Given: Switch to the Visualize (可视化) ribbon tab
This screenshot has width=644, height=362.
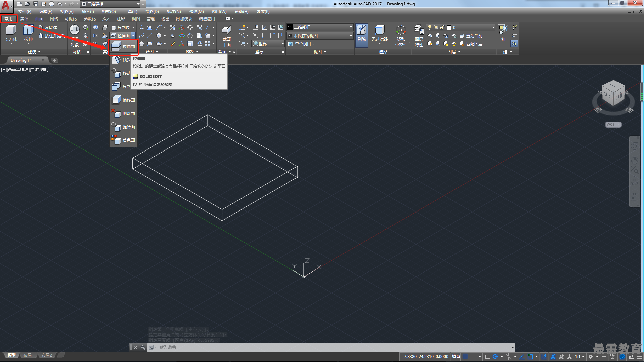Looking at the screenshot, I should click(71, 19).
